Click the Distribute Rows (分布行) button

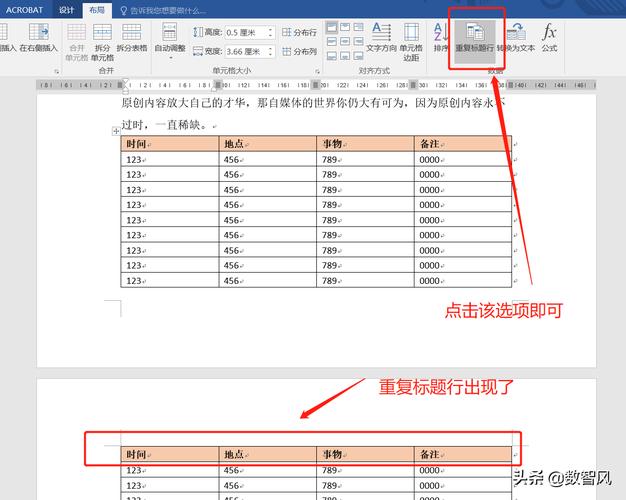[x=299, y=32]
